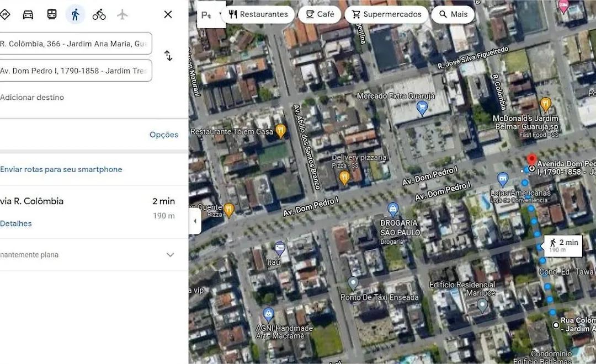Viewport: 596px width, 364px height.
Task: Open route Detalhes
Action: [16, 223]
